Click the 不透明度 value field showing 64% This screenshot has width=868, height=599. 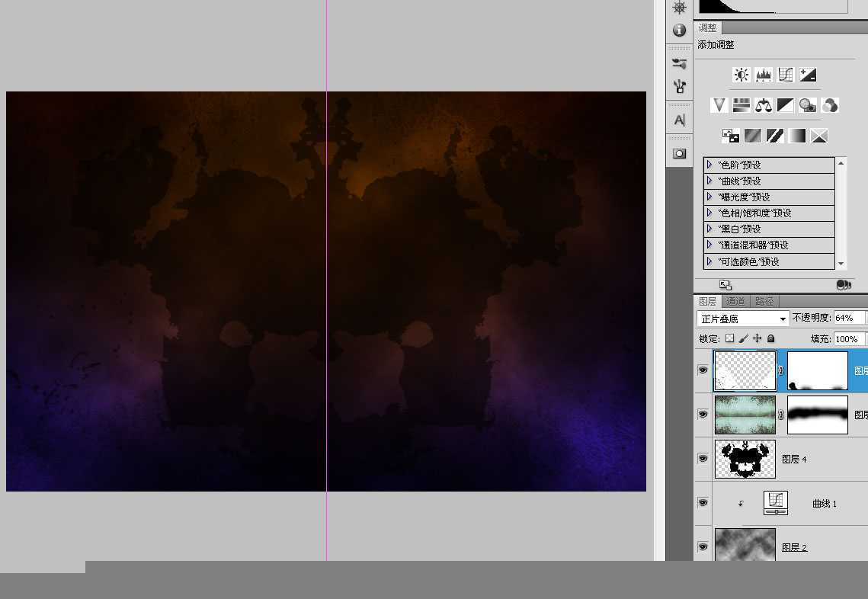(x=849, y=318)
